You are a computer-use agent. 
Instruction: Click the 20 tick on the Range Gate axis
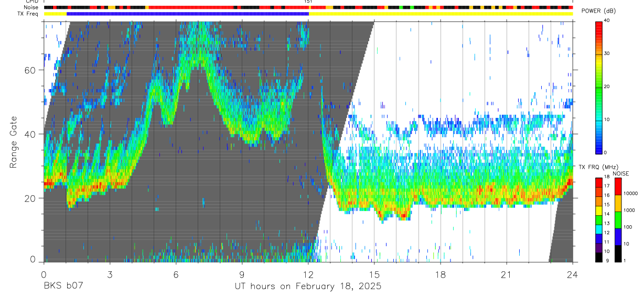[x=30, y=198]
